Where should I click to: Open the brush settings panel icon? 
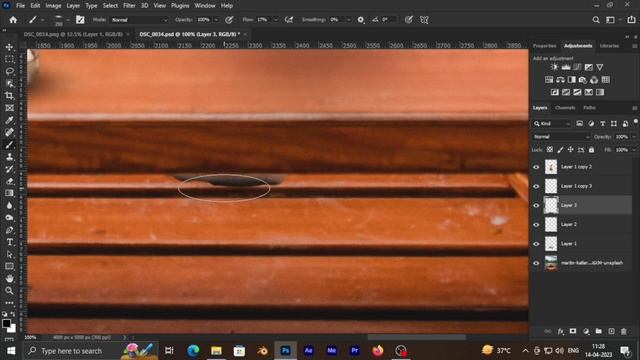pyautogui.click(x=80, y=20)
